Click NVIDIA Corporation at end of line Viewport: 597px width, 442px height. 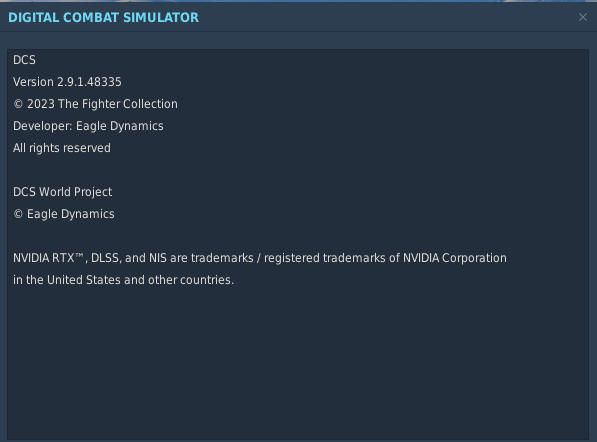[x=455, y=258]
